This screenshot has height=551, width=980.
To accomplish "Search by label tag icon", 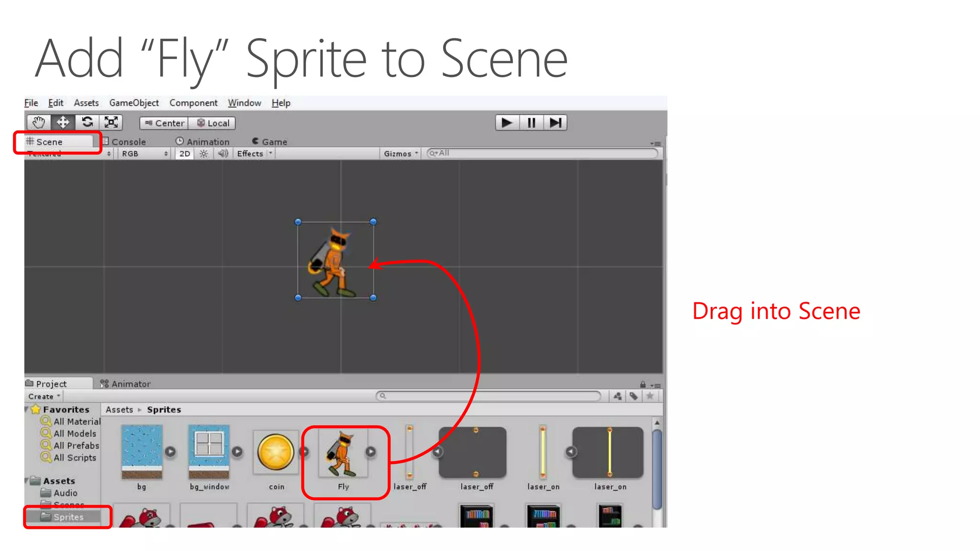I will point(634,396).
